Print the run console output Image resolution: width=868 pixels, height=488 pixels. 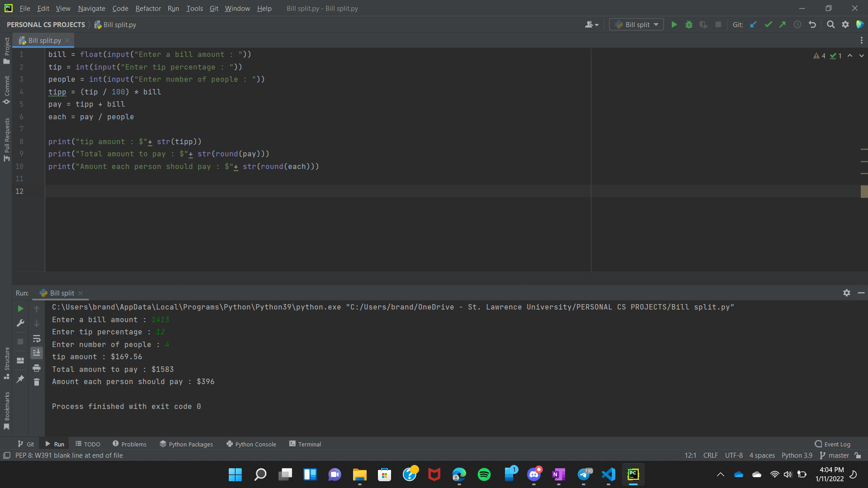37,368
